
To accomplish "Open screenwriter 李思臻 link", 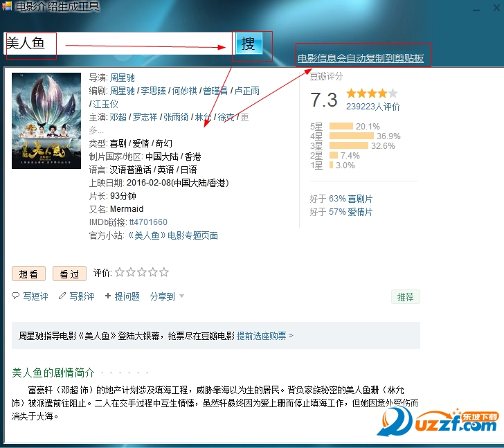I will [x=153, y=91].
